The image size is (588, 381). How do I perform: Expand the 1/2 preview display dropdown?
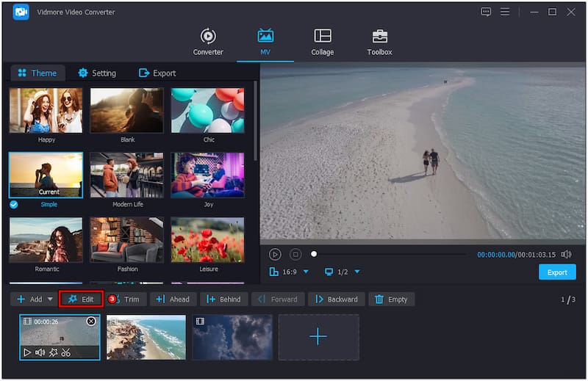tap(357, 272)
